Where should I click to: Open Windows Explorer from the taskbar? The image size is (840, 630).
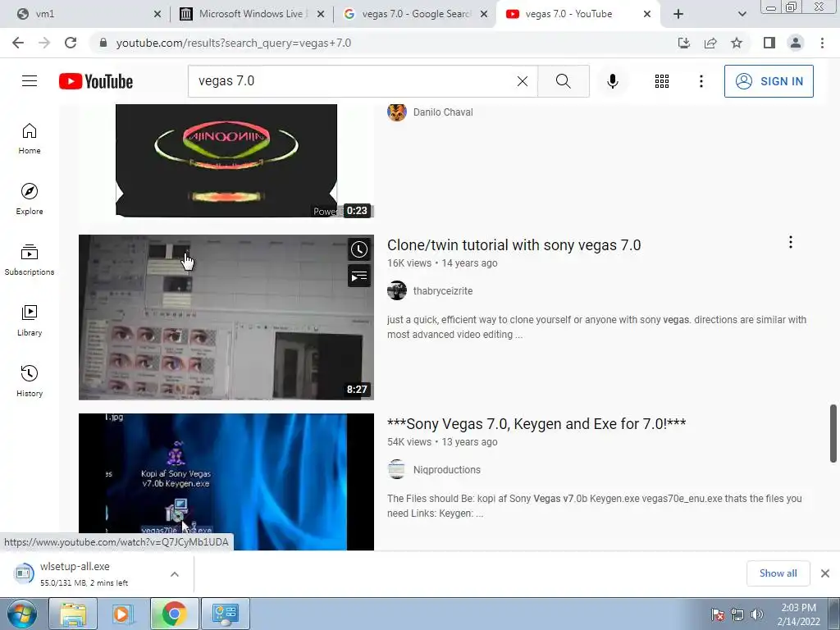[x=73, y=614]
